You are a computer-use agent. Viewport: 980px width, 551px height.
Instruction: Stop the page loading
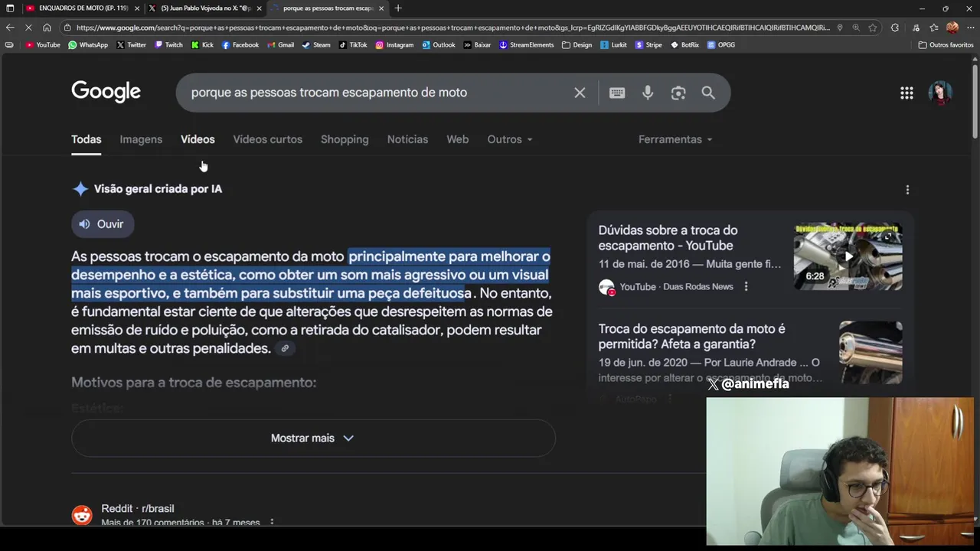29,28
